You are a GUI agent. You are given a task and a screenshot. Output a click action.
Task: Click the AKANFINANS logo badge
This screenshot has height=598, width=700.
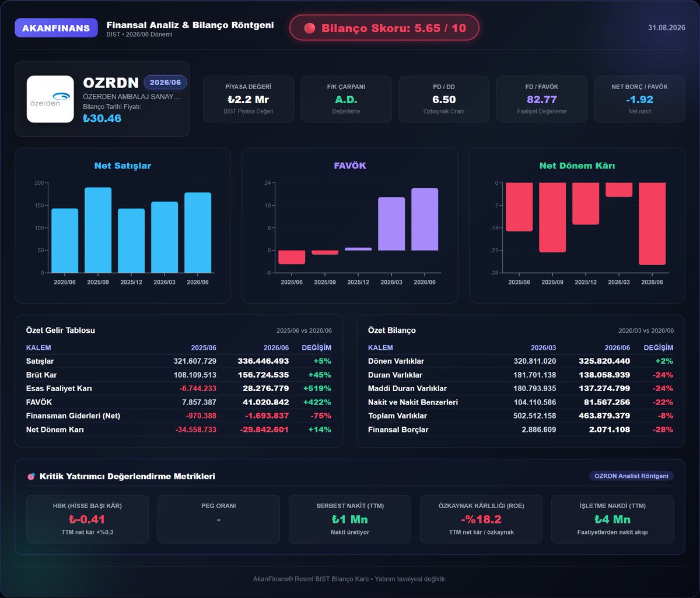click(x=56, y=28)
